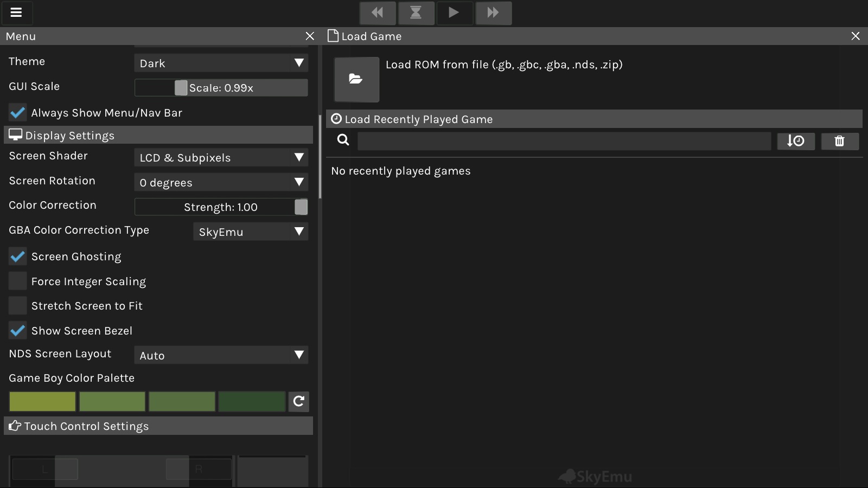Screen dimensions: 868x488
Task: Click the 'No recently played games' text
Action: pyautogui.click(x=401, y=171)
